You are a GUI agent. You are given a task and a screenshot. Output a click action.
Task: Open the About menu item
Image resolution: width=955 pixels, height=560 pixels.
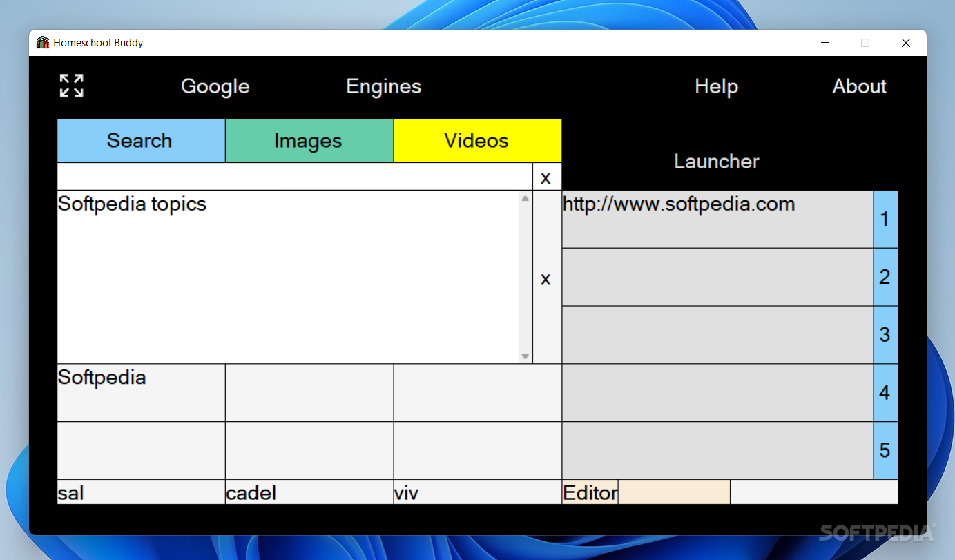click(859, 86)
